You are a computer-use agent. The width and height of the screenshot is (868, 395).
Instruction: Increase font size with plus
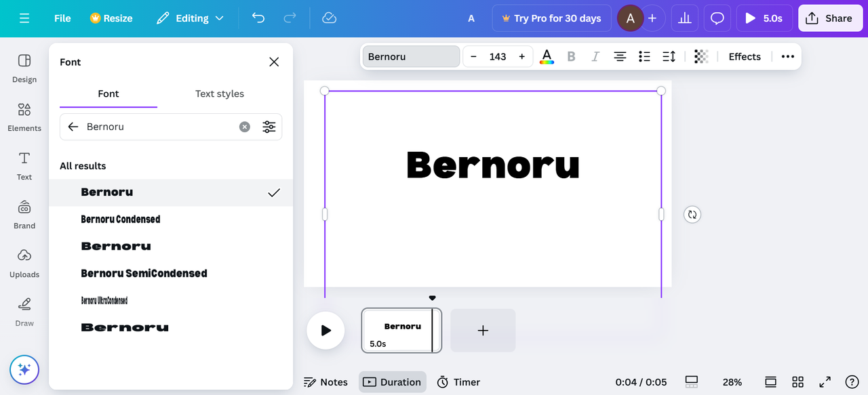coord(521,56)
